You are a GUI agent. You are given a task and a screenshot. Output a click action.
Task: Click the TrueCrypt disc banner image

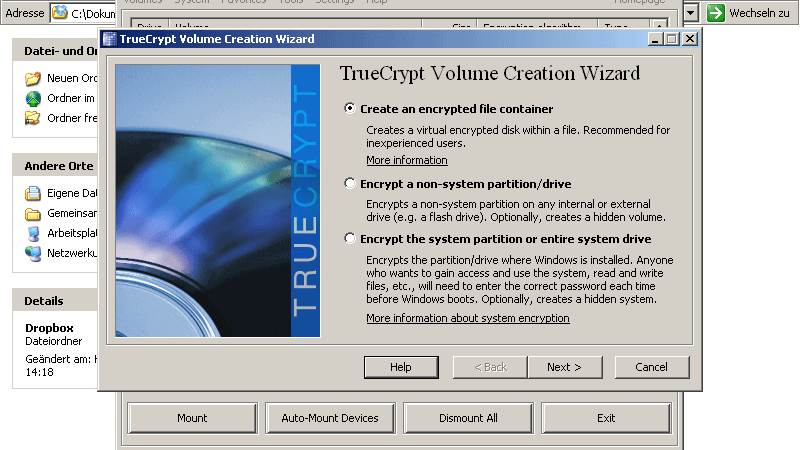pos(218,201)
